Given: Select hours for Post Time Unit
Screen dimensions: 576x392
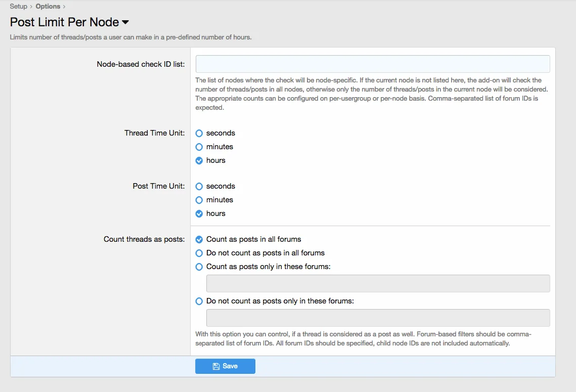Looking at the screenshot, I should click(x=199, y=213).
